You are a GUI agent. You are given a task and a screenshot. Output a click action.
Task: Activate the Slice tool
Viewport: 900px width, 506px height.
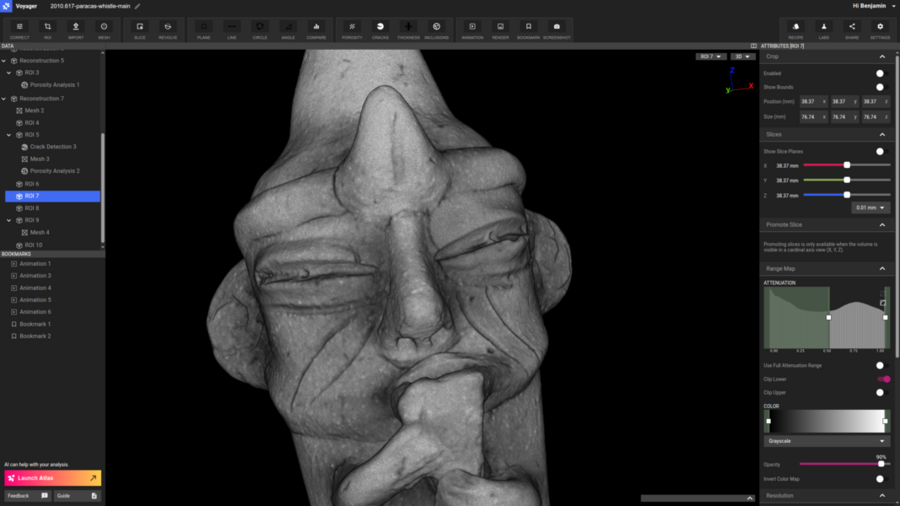click(x=139, y=30)
